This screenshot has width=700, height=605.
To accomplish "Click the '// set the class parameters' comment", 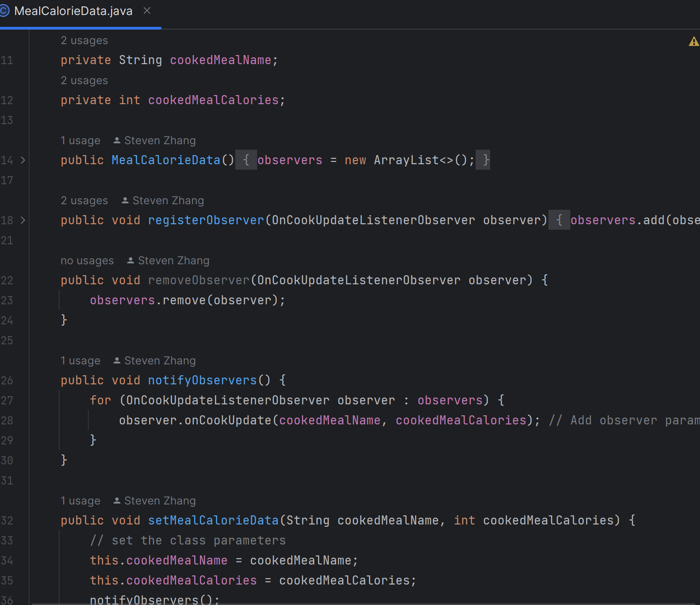I will pos(188,540).
